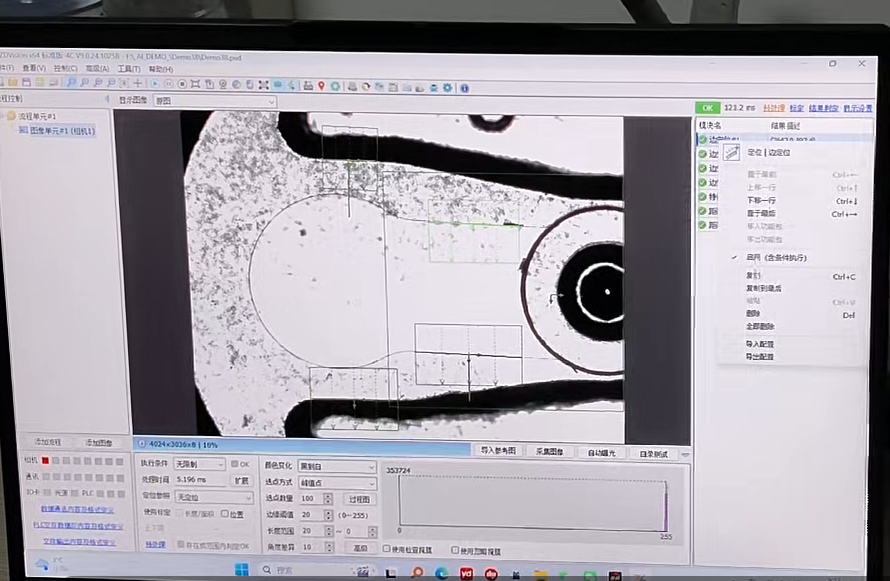The width and height of the screenshot is (890, 581).
Task: Click the red location pin toolbar icon
Action: tap(321, 86)
